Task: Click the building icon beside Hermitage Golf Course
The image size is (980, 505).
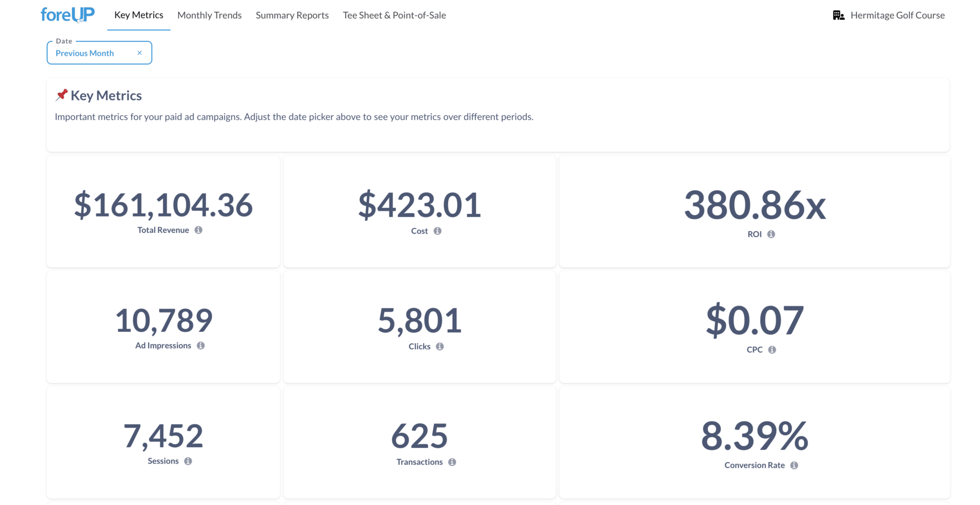Action: coord(839,15)
